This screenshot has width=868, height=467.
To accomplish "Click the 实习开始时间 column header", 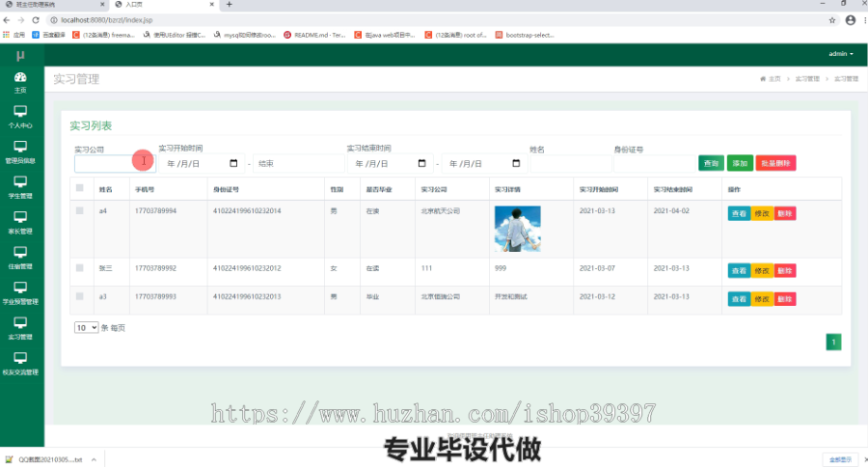I will point(598,189).
